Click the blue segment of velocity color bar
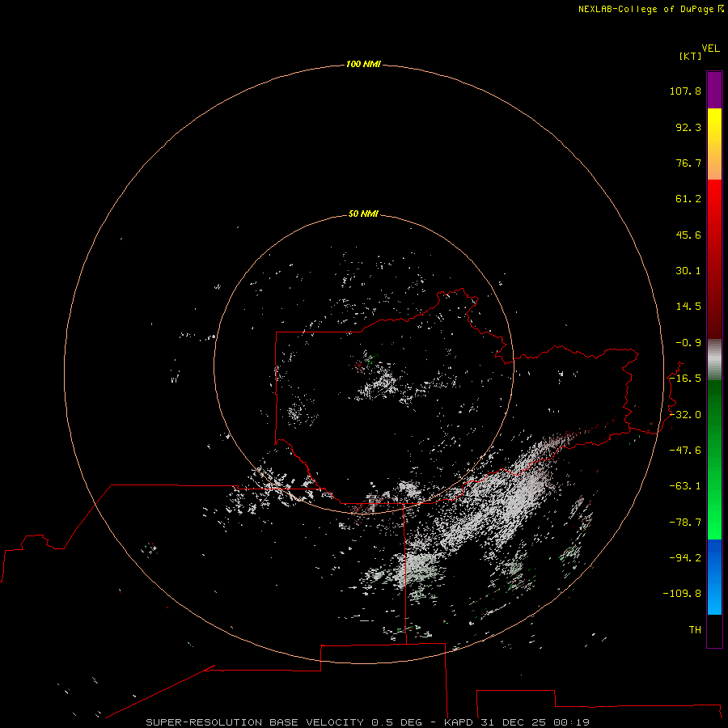Image resolution: width=728 pixels, height=728 pixels. pos(714,577)
